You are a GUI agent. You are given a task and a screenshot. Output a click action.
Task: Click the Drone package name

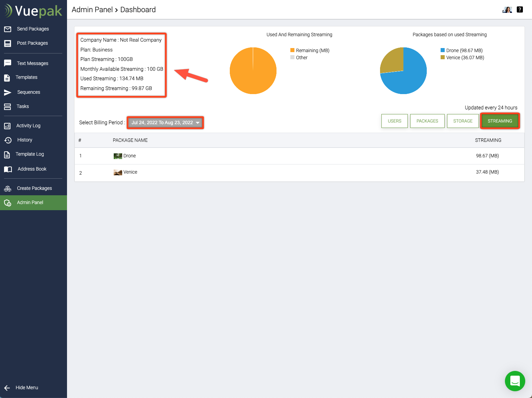(x=130, y=156)
